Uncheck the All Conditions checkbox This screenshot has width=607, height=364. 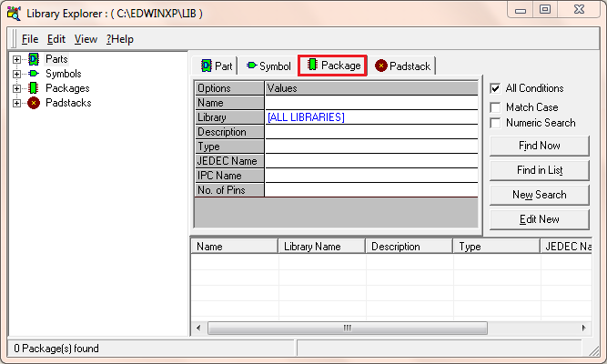(495, 88)
